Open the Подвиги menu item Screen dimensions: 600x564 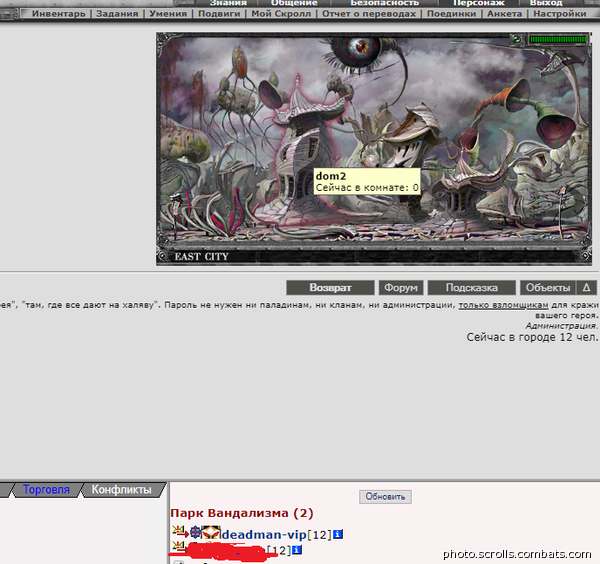click(219, 14)
